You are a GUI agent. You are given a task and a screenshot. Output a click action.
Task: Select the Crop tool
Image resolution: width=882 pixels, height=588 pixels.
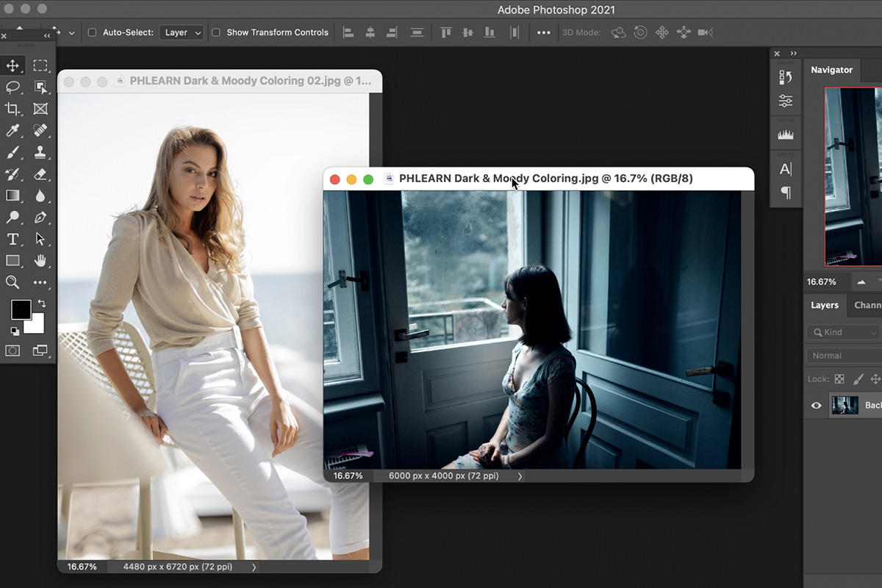(x=12, y=109)
